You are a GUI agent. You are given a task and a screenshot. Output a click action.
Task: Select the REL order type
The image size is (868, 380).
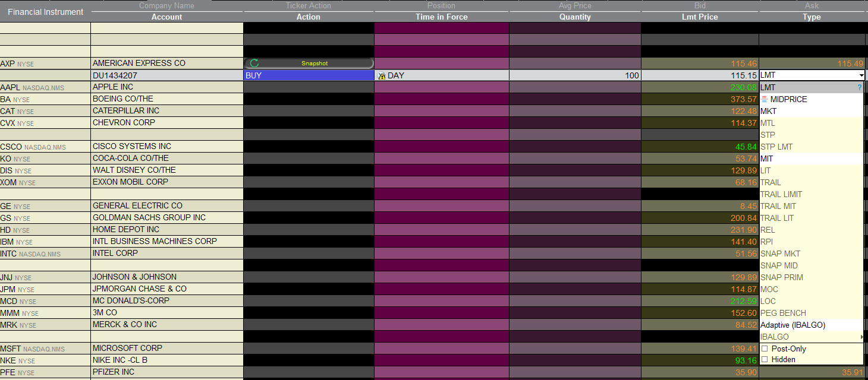[811, 230]
